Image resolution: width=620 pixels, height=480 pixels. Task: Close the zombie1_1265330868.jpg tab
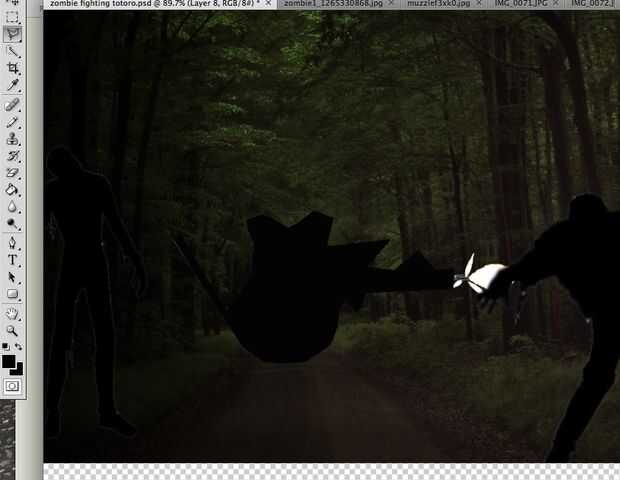point(391,3)
